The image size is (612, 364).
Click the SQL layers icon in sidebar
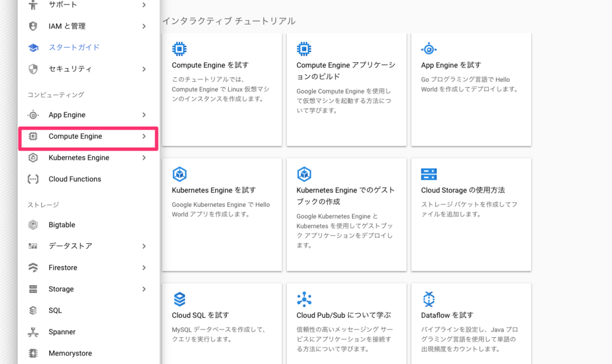click(33, 311)
